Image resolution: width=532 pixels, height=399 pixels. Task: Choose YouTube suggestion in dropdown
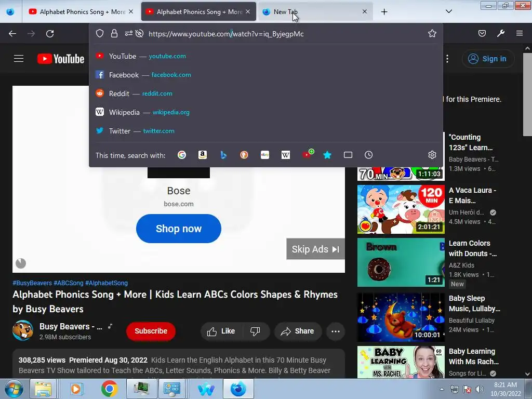[266, 56]
